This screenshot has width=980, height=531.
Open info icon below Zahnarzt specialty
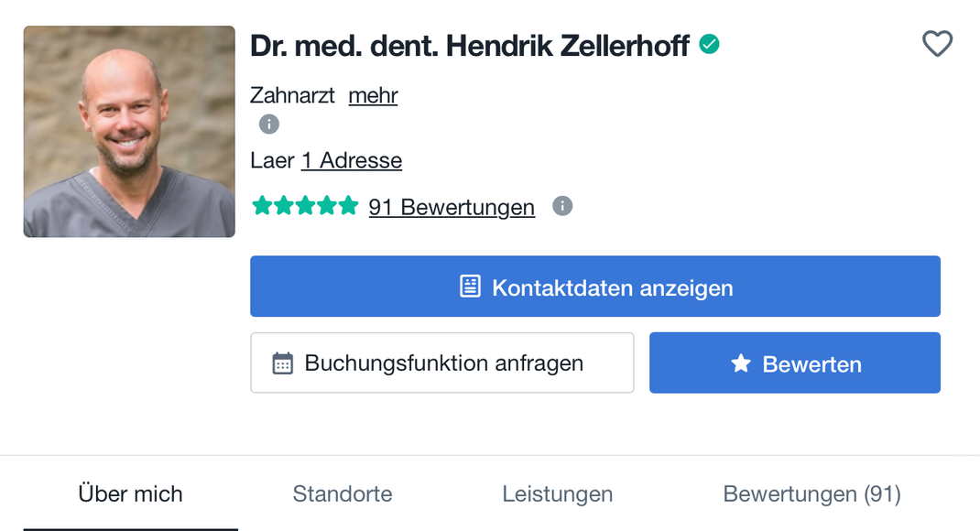[x=268, y=125]
